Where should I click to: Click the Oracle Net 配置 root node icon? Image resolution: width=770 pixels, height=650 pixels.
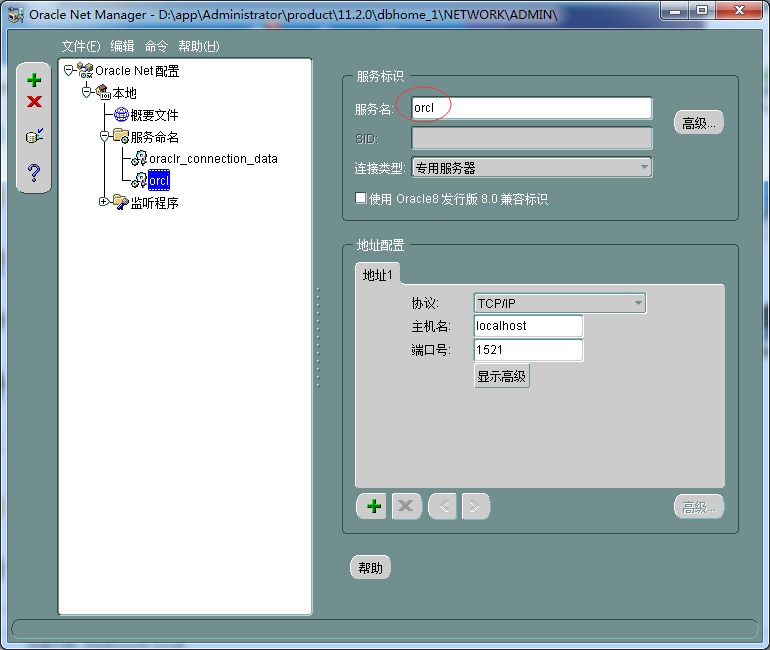[85, 71]
